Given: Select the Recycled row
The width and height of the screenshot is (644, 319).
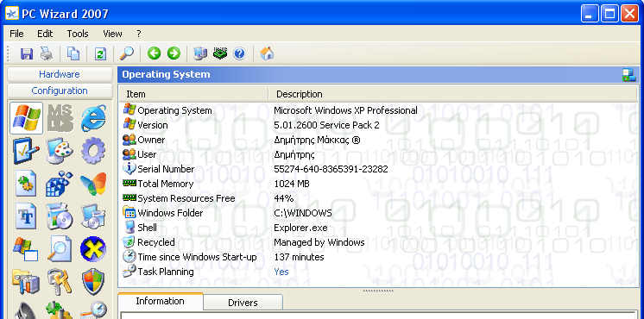Looking at the screenshot, I should coord(378,242).
